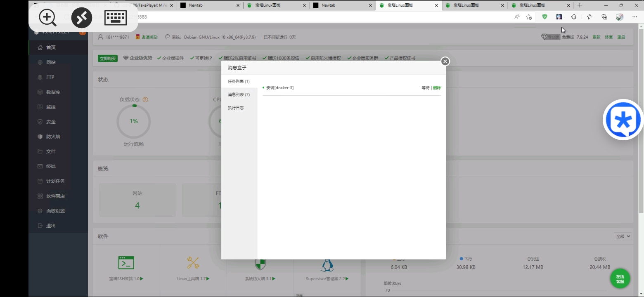
Task: Go to 首页 in the sidebar
Action: point(58,47)
